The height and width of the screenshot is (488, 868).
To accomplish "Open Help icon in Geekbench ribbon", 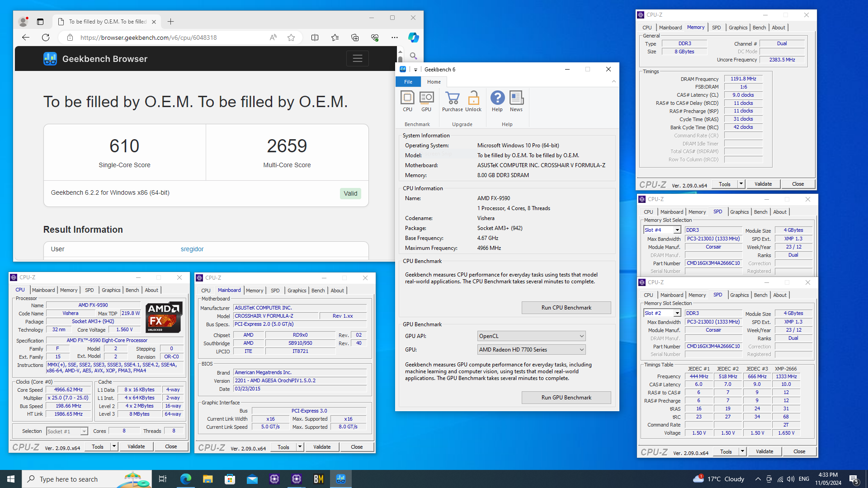I will pos(497,101).
